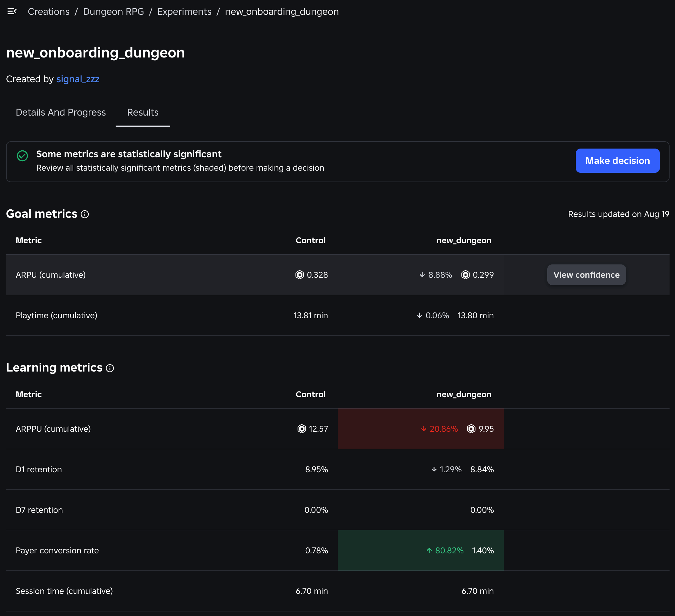Click the 13.81 min control value
Viewport: 675px width, 616px height.
(x=311, y=315)
